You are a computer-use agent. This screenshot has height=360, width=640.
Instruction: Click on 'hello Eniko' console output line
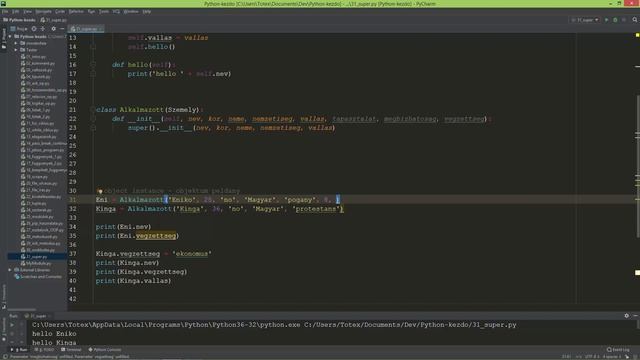tap(54, 334)
